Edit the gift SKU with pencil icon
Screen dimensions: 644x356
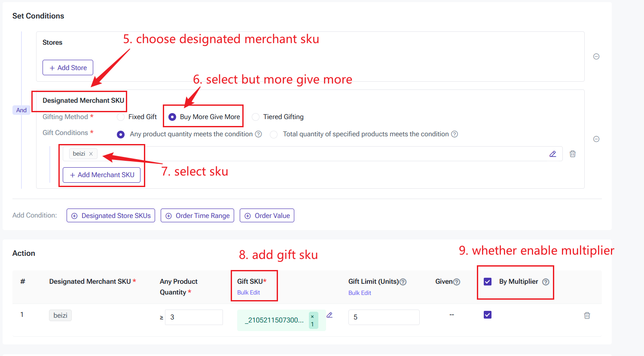tap(330, 315)
